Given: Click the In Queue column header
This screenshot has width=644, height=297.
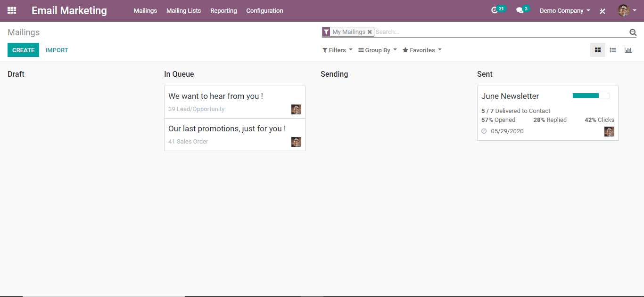Looking at the screenshot, I should tap(179, 74).
